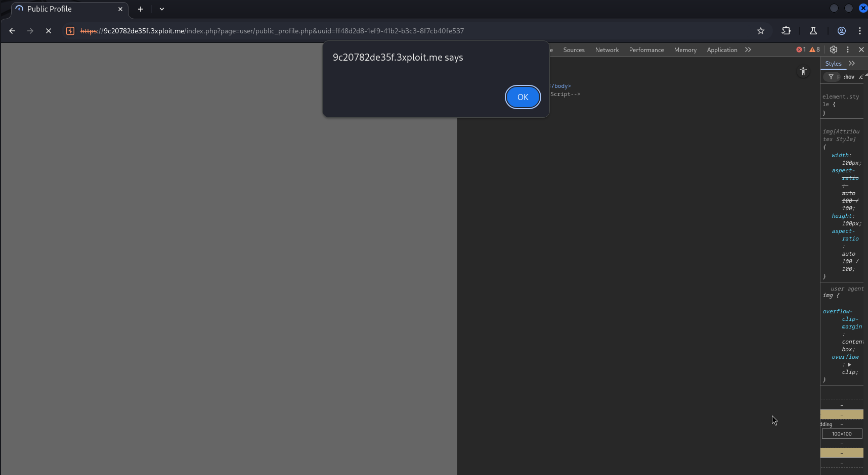Switch to the Network tab
The width and height of the screenshot is (868, 475).
606,50
